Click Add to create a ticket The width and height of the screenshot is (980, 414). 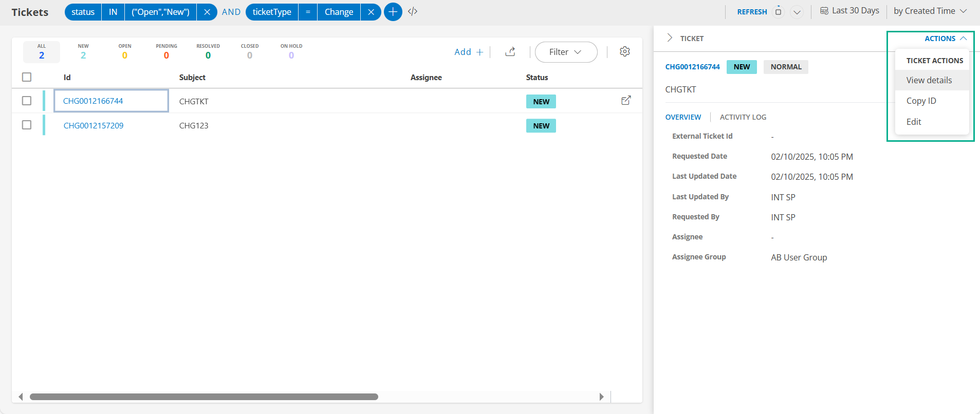coord(469,52)
